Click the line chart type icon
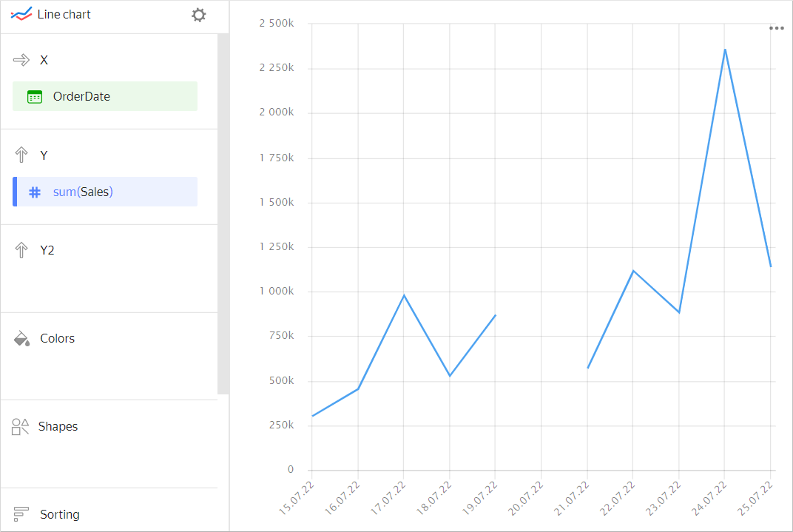Screen dimensions: 793x532 pos(21,15)
